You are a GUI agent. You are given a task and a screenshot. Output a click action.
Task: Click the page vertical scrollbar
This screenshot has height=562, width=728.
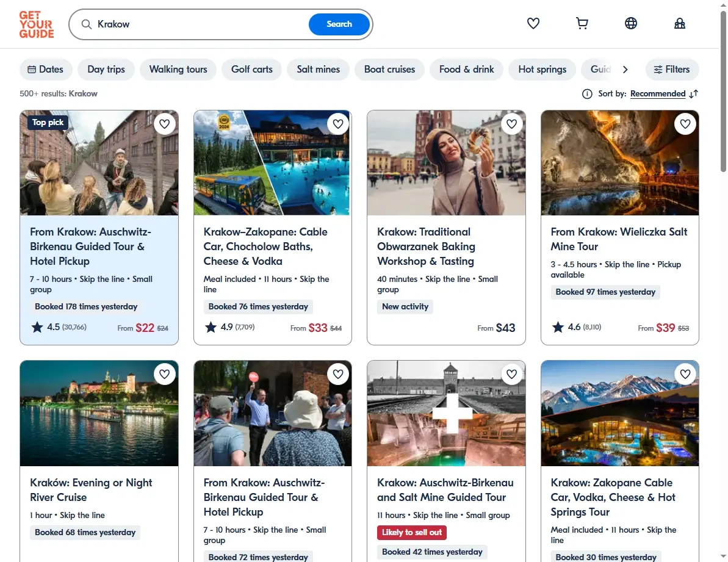(723, 93)
